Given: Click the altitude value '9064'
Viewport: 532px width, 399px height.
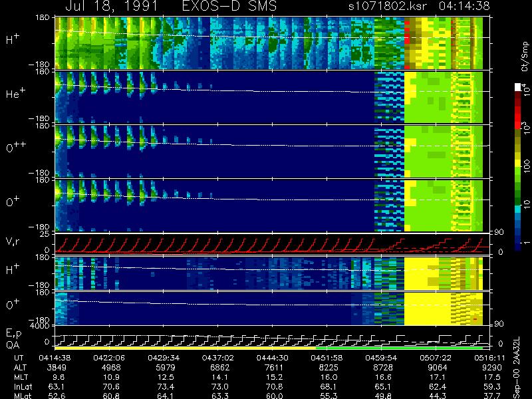Looking at the screenshot, I should (x=438, y=368).
